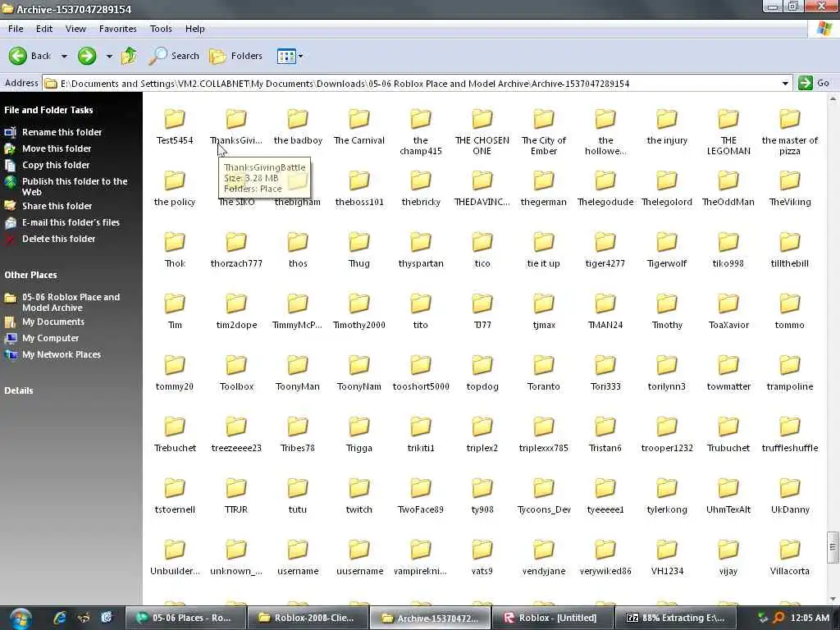Click Publish this folder to the Web

click(75, 186)
